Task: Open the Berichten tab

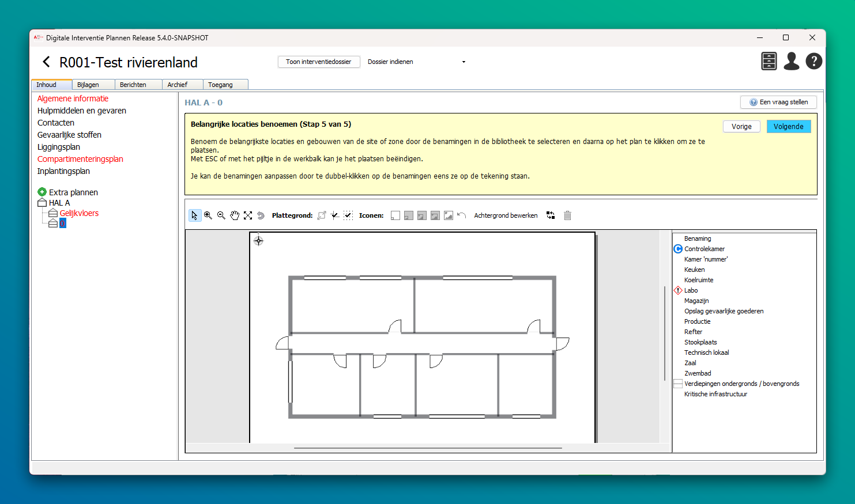Action: coord(138,85)
